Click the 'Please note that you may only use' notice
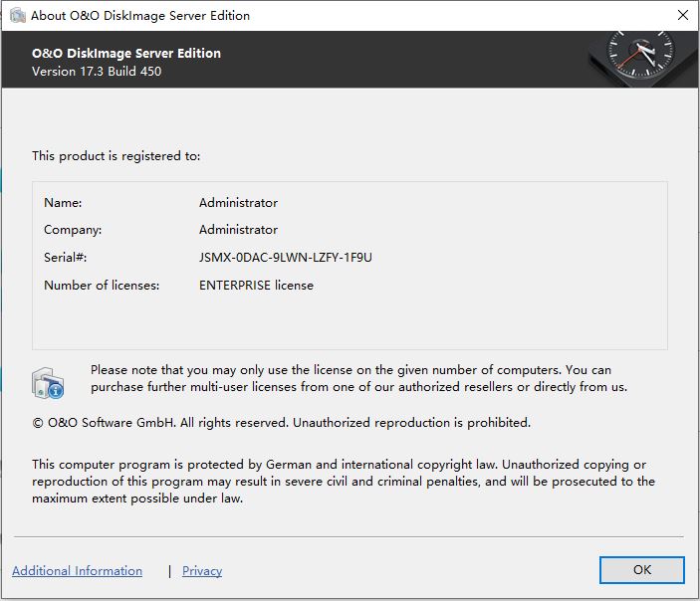The width and height of the screenshot is (700, 601). coord(358,378)
